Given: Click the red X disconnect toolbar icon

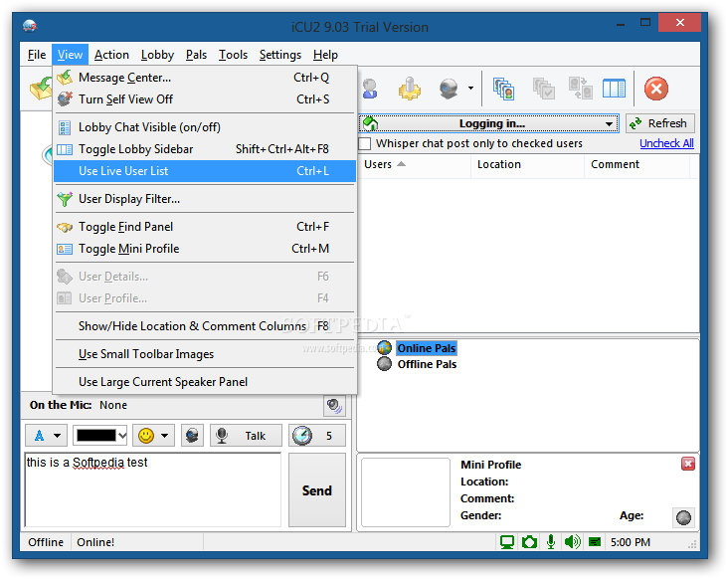Looking at the screenshot, I should click(656, 89).
